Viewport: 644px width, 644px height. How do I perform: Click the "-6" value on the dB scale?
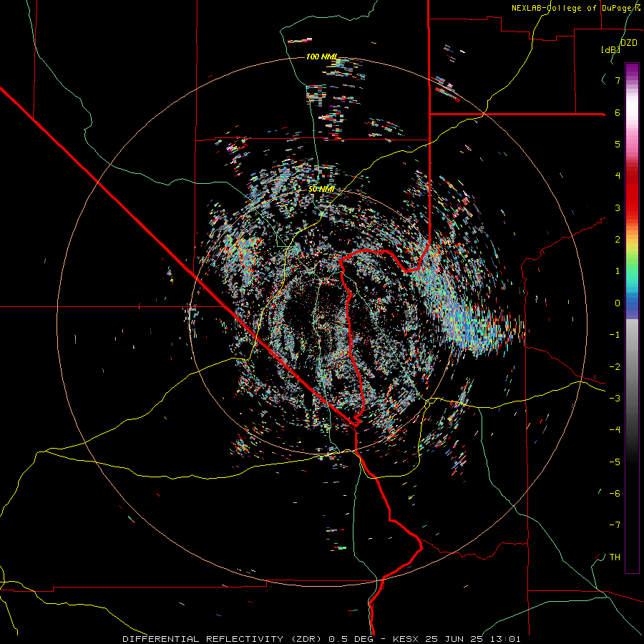click(x=615, y=494)
